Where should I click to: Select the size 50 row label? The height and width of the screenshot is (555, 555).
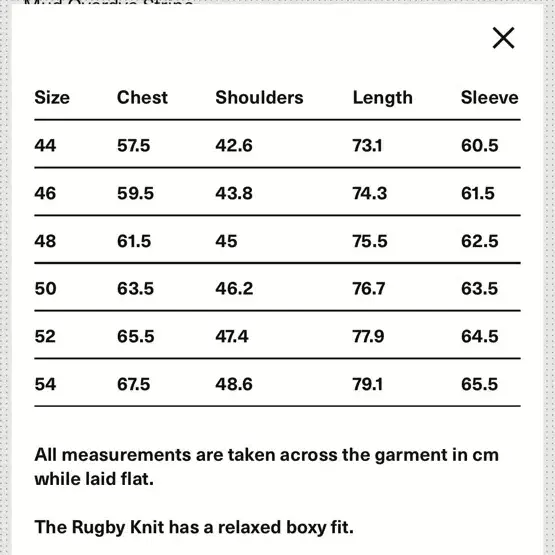point(45,288)
